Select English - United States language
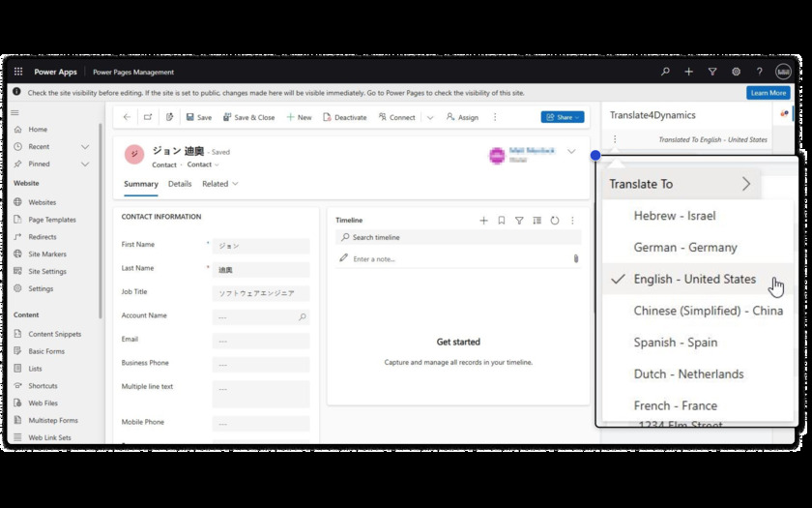This screenshot has width=812, height=508. (x=698, y=279)
